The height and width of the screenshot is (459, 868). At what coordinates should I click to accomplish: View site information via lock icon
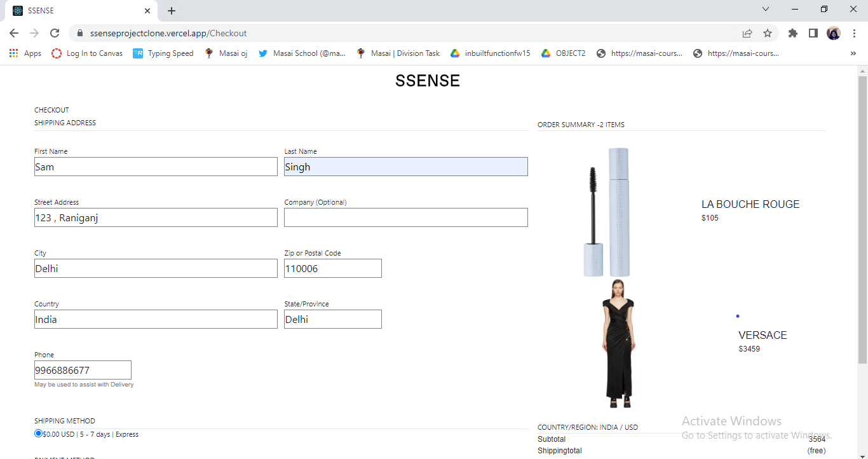coord(80,33)
